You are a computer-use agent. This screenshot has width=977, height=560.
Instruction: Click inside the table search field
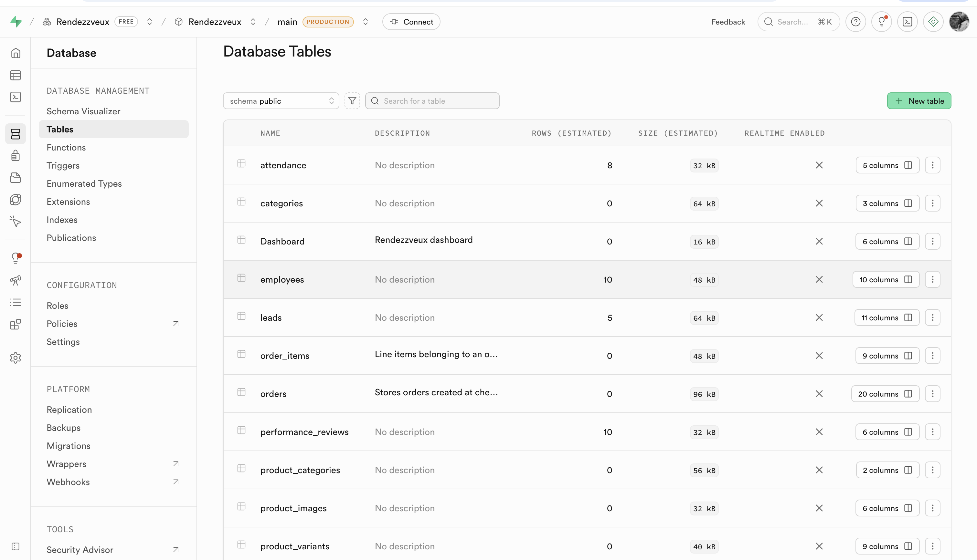pyautogui.click(x=432, y=101)
